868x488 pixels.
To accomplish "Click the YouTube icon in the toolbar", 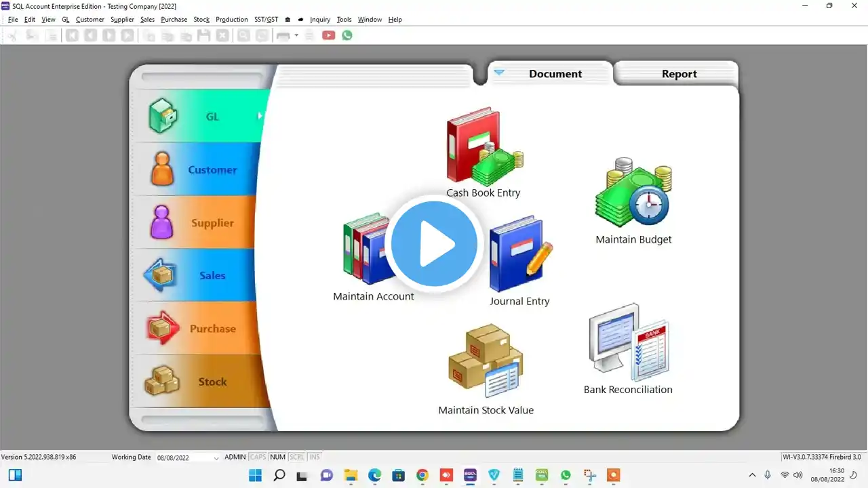I will click(329, 35).
